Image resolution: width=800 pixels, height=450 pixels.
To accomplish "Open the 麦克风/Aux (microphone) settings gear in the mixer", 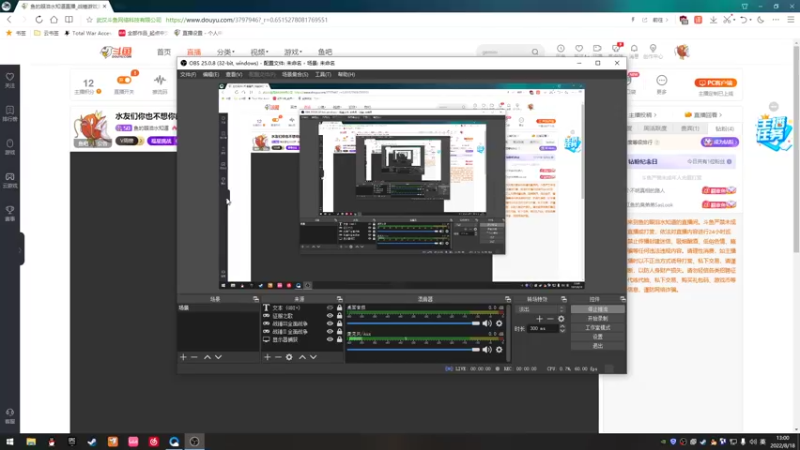I will click(x=499, y=349).
